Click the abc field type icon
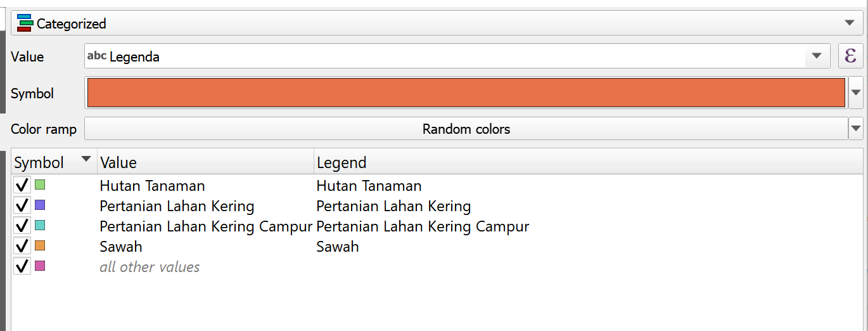Viewport: 868px width, 331px height. coord(96,56)
